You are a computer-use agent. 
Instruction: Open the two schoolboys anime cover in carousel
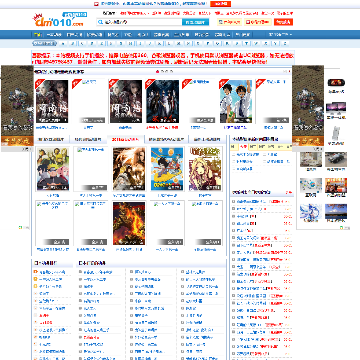(x=236, y=101)
